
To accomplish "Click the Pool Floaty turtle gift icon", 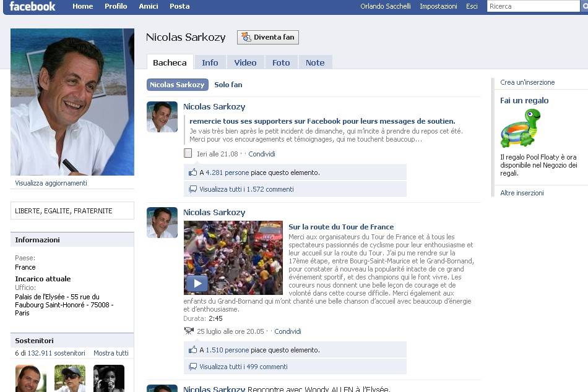I will point(521,128).
